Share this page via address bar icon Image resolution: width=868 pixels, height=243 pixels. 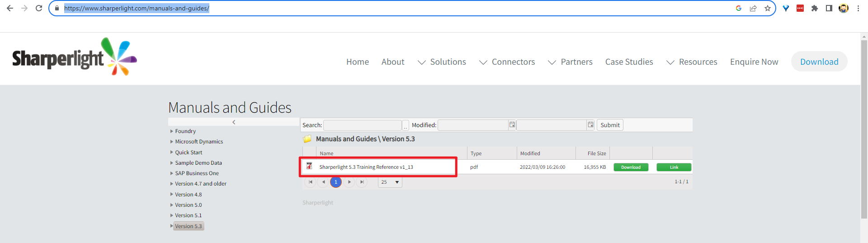tap(753, 8)
